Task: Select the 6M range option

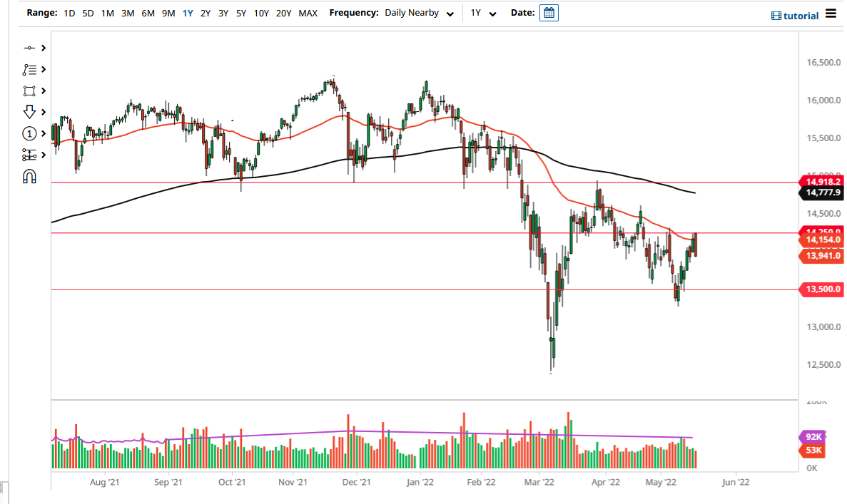Action: tap(147, 13)
